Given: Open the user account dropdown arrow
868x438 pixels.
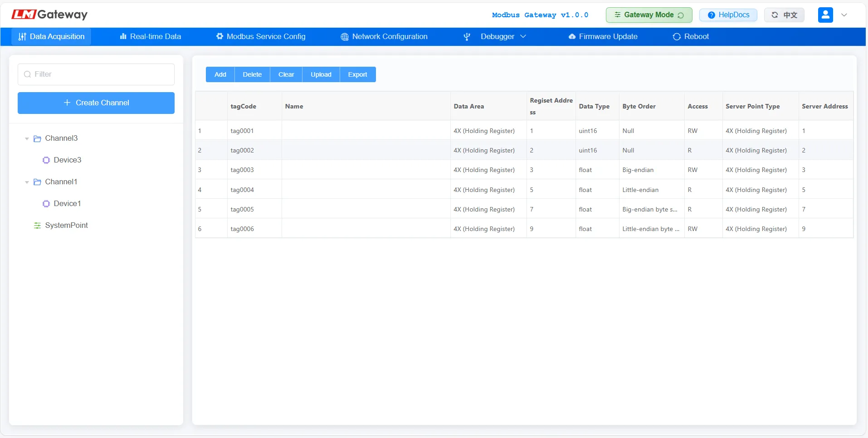Looking at the screenshot, I should [x=844, y=15].
